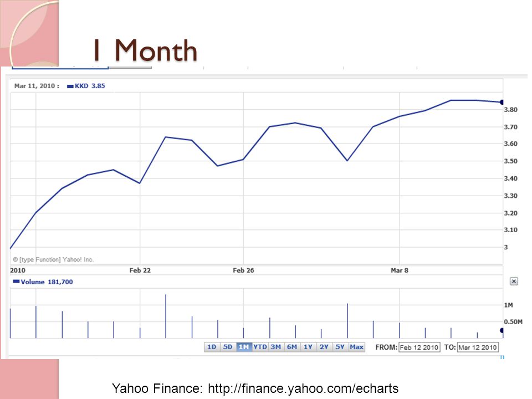532x399 pixels.
Task: Click the highlighted 1M range button
Action: tap(244, 347)
